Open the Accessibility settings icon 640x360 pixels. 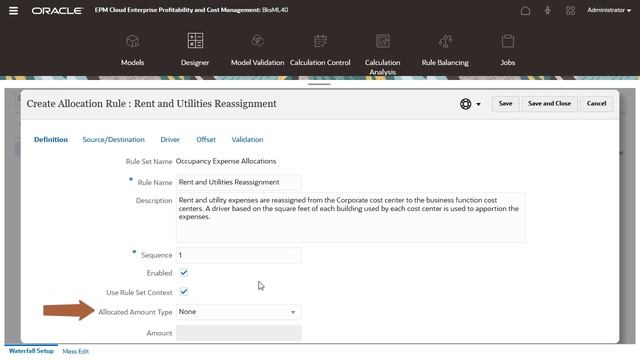[548, 11]
